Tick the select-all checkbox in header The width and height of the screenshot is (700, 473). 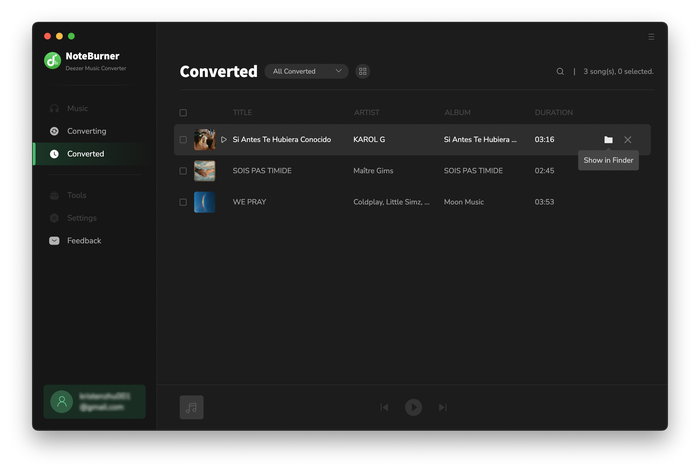(x=183, y=112)
